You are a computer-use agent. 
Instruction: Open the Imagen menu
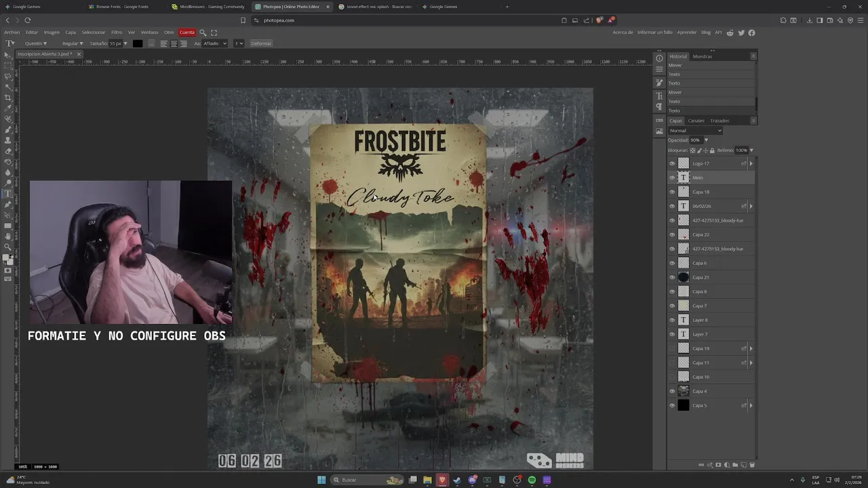pos(52,33)
